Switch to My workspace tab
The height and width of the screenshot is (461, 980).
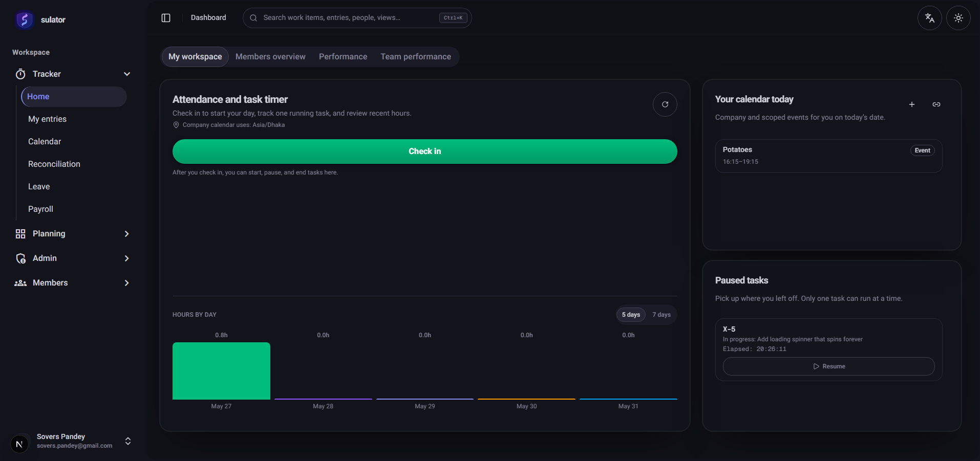click(195, 57)
